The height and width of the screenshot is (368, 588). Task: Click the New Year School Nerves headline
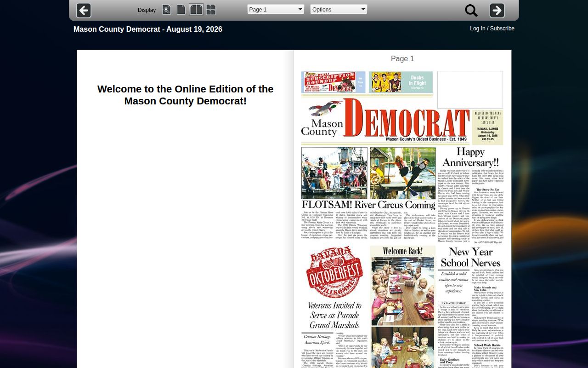(x=470, y=258)
